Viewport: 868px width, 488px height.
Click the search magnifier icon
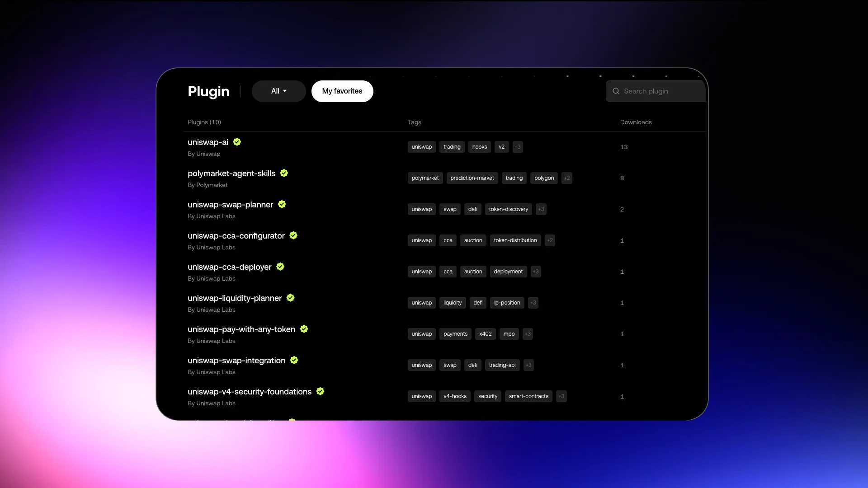(x=616, y=91)
